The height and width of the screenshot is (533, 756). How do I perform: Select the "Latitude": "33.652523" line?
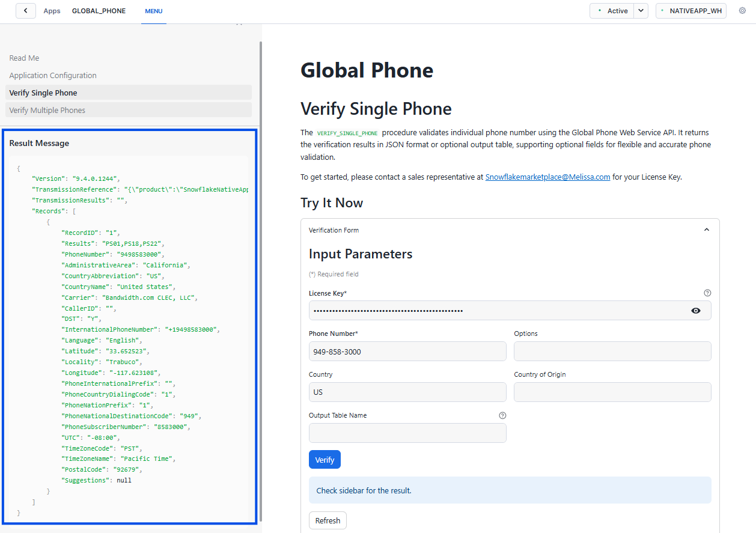pos(106,351)
